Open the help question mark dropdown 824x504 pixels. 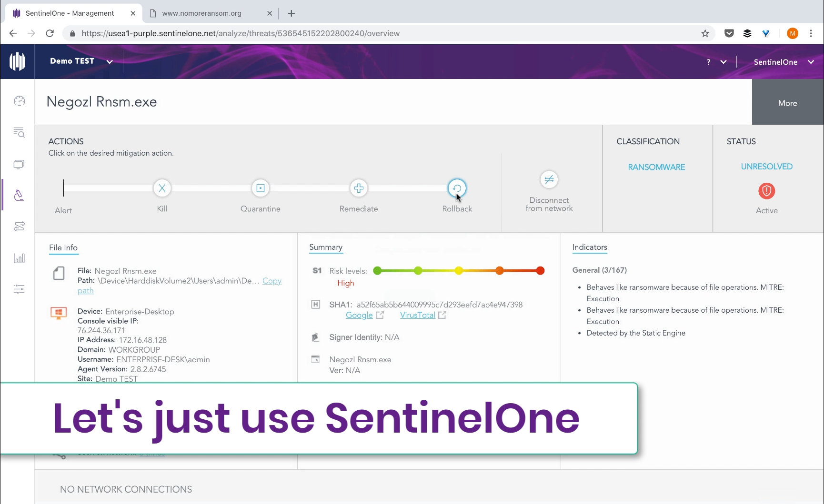tap(716, 62)
